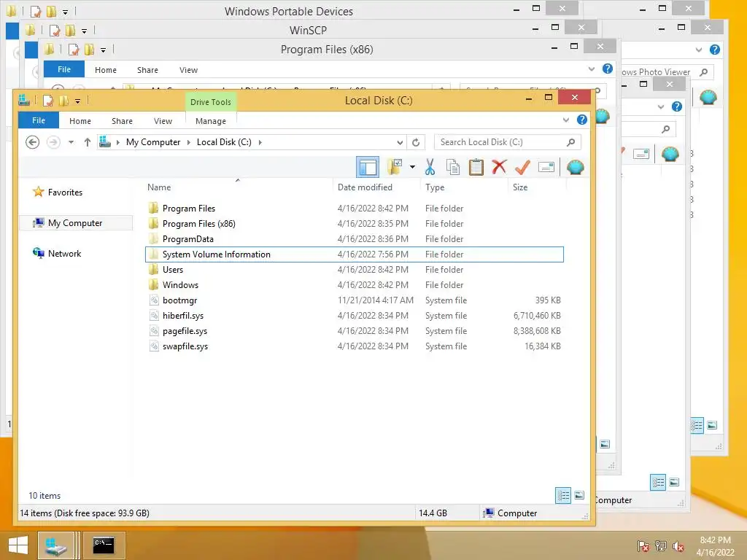Click New folder icon in Local Disk quick access toolbar
The height and width of the screenshot is (560, 747).
[63, 101]
